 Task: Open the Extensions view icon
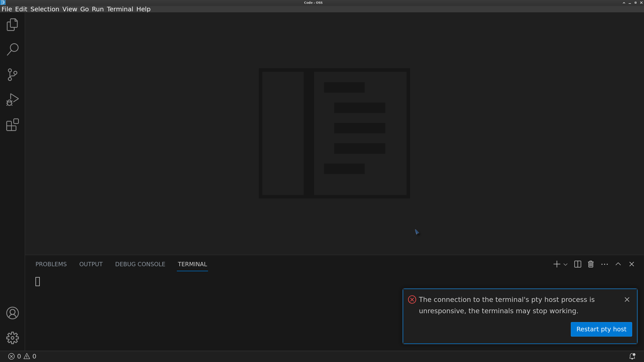[x=12, y=125]
